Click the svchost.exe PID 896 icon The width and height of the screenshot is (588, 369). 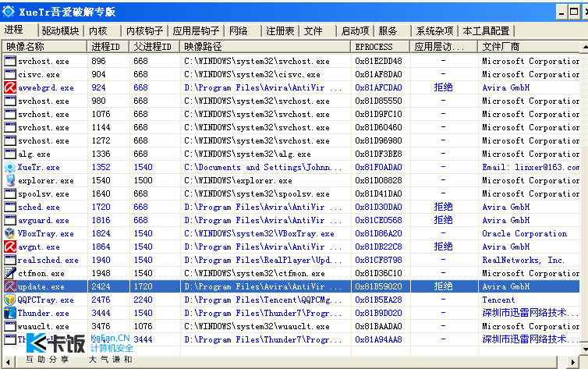pyautogui.click(x=10, y=61)
